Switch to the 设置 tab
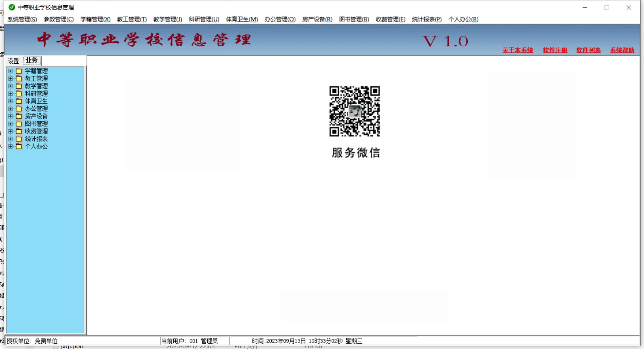The height and width of the screenshot is (349, 644). (14, 61)
